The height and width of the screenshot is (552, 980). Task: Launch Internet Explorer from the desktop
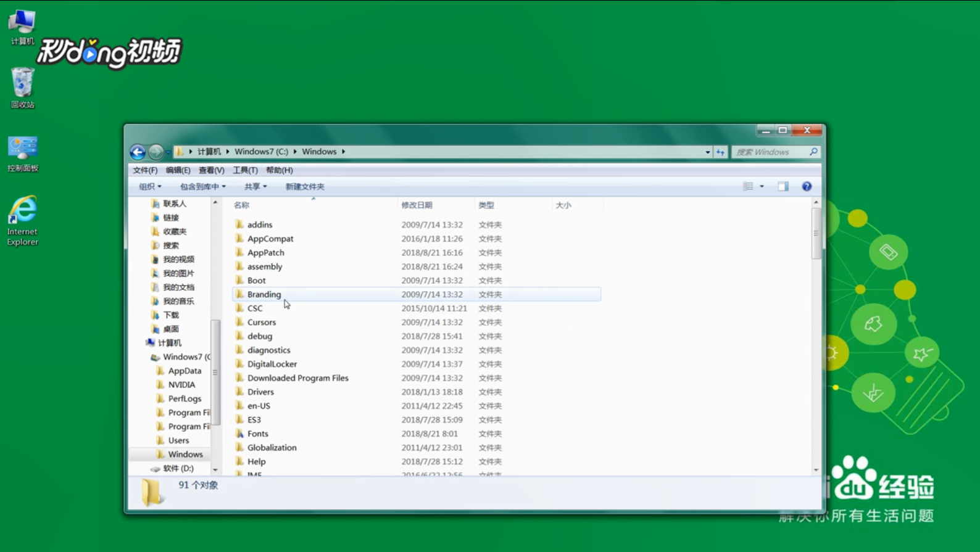pyautogui.click(x=23, y=221)
